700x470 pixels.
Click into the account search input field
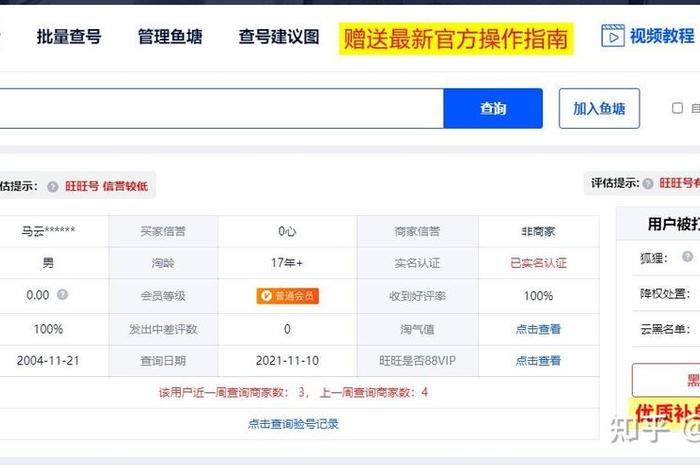coord(221,108)
